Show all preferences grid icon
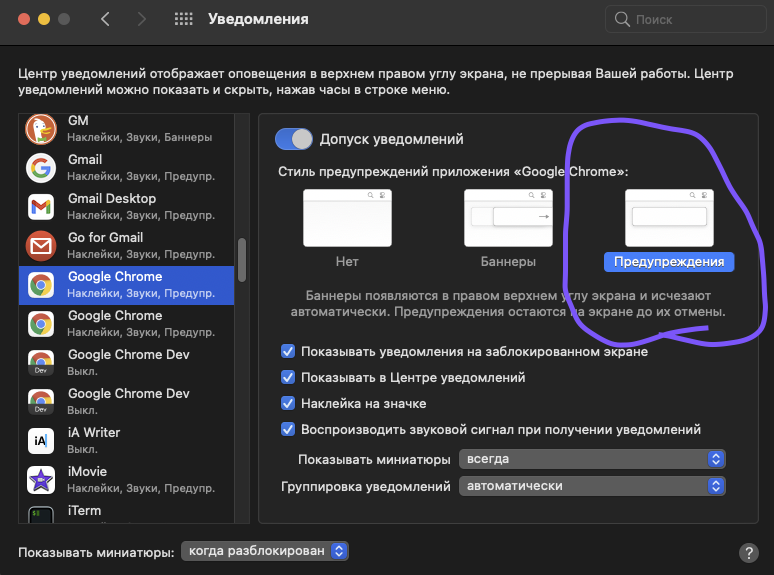 [184, 19]
